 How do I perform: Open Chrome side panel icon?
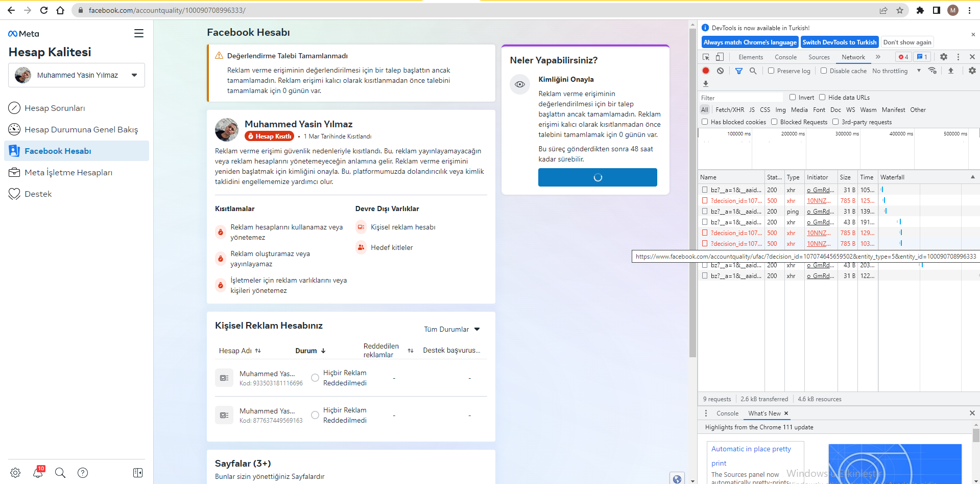[937, 10]
